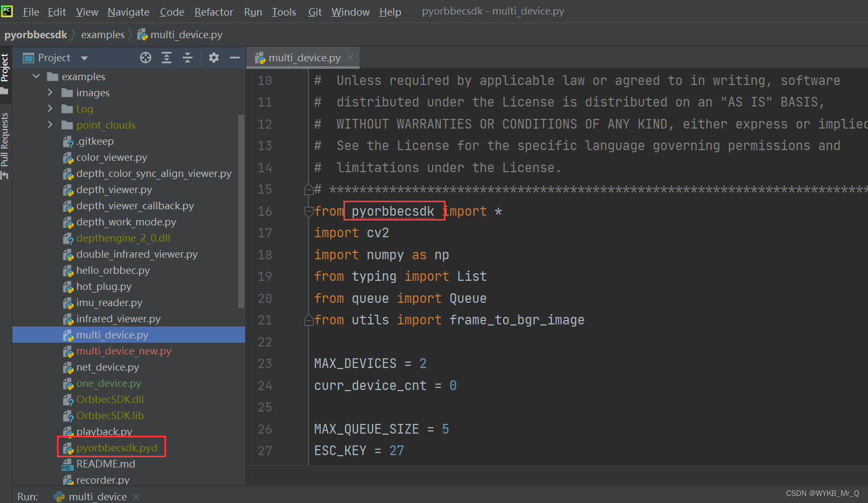Select hello_orbbec.py file
This screenshot has width=868, height=503.
113,270
